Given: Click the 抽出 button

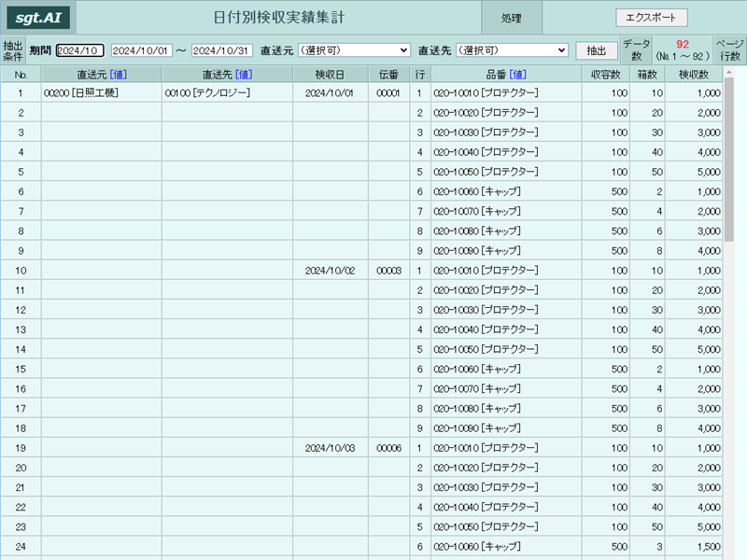Looking at the screenshot, I should [597, 50].
